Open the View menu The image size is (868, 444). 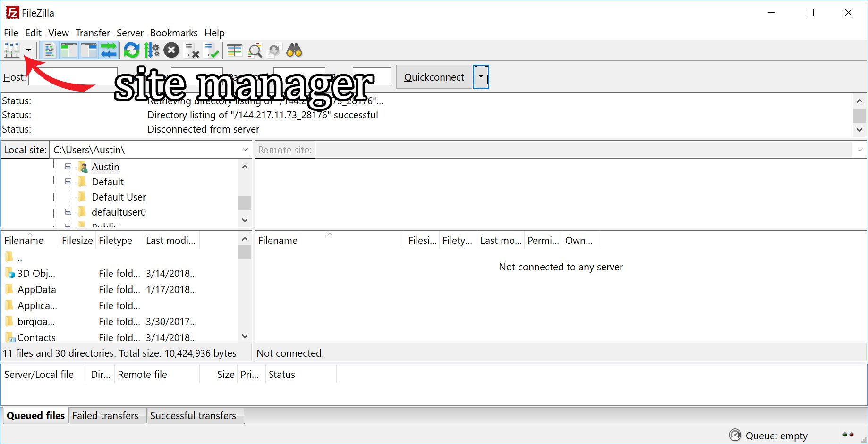coord(58,33)
